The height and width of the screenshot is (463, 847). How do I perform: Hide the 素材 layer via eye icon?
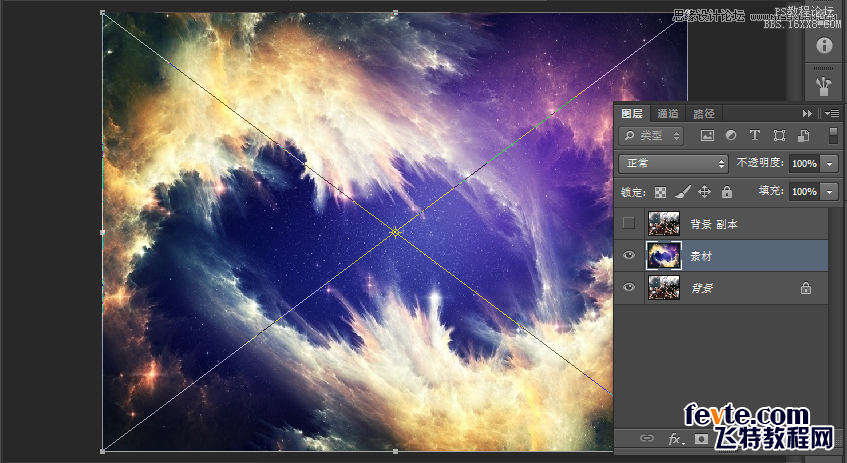(629, 256)
